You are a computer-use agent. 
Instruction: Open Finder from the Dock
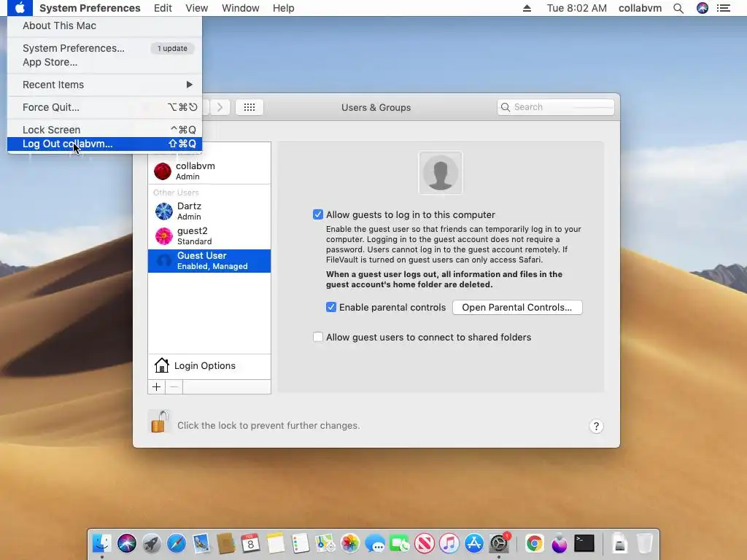coord(101,543)
